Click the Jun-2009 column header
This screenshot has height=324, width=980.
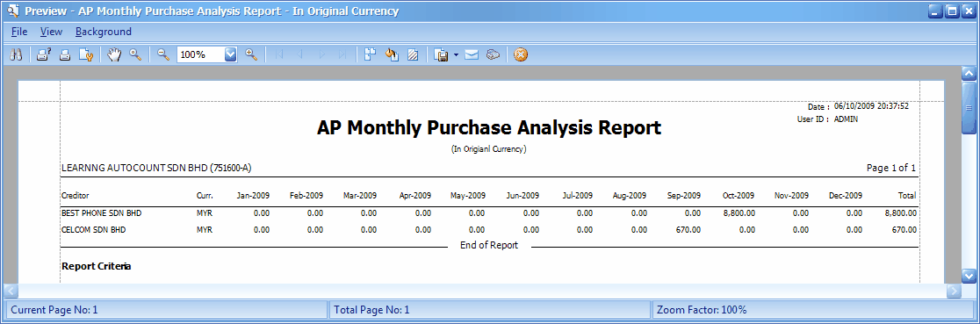pos(522,196)
